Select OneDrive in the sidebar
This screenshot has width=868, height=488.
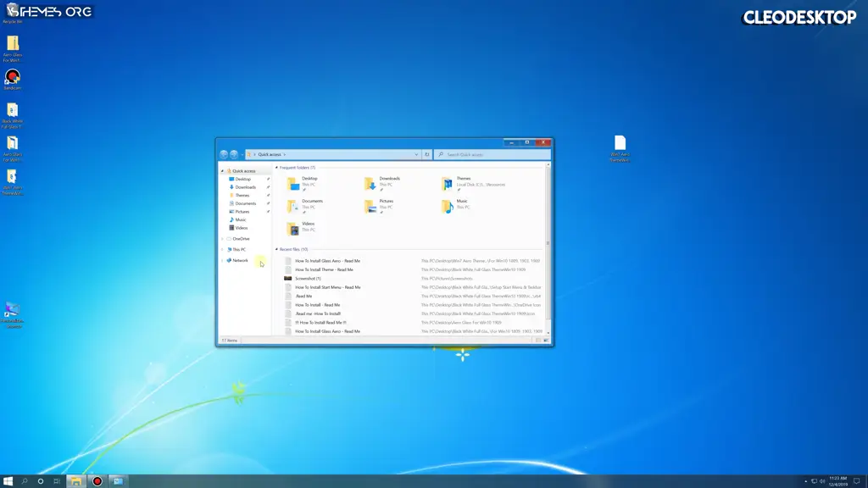coord(241,239)
